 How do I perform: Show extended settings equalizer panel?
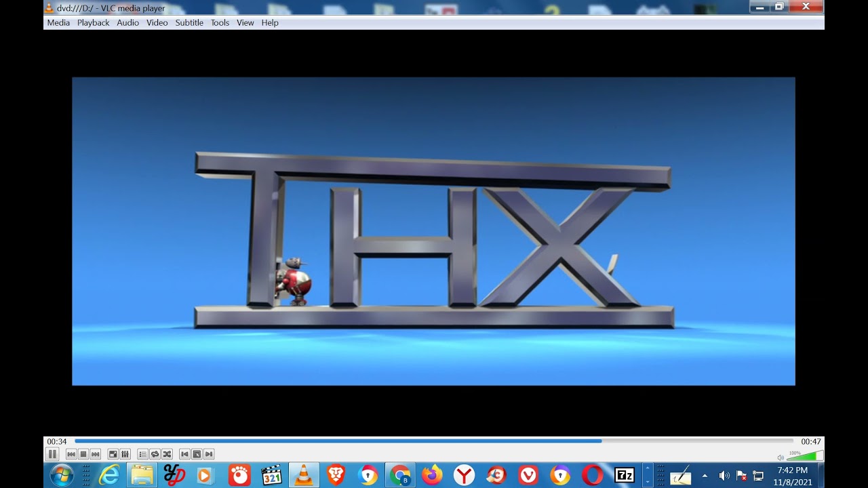click(x=125, y=454)
